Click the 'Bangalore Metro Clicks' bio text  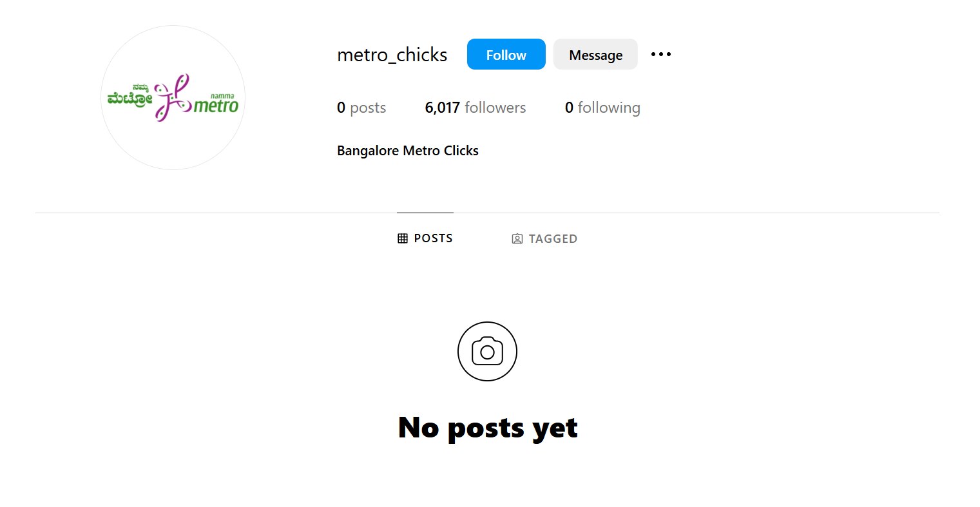(407, 151)
